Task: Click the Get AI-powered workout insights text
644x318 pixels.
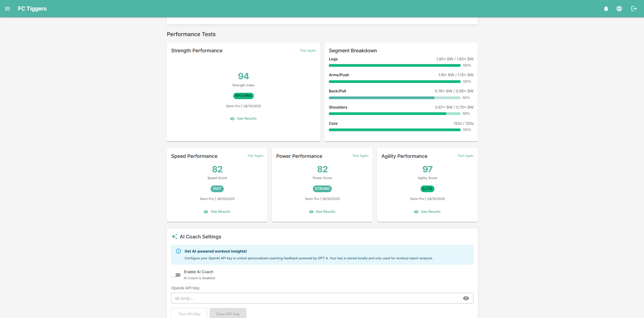Action: (x=216, y=251)
